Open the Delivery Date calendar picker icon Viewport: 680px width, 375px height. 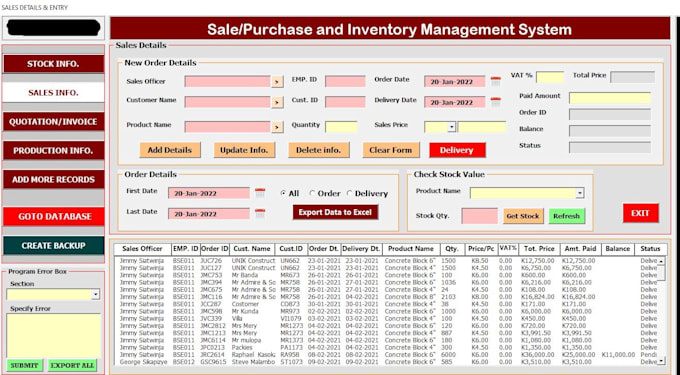[495, 102]
